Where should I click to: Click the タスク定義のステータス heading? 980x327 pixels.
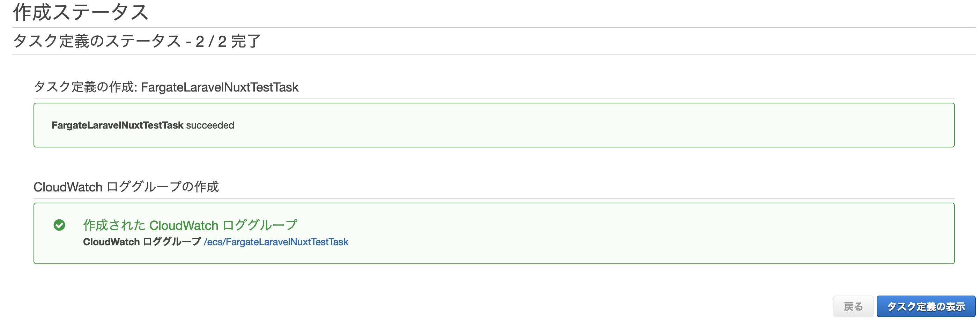[97, 41]
